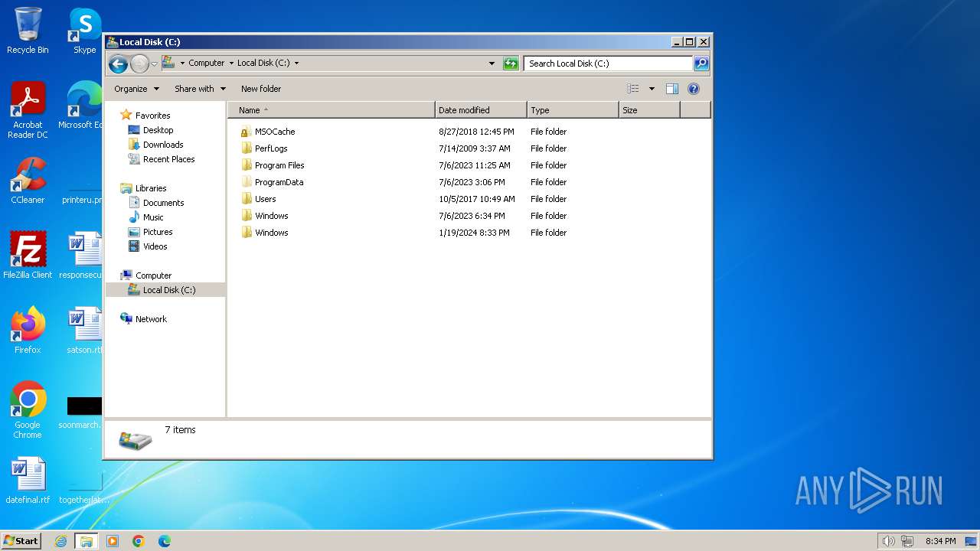Viewport: 980px width, 551px height.
Task: Select Network in navigation pane
Action: [151, 319]
